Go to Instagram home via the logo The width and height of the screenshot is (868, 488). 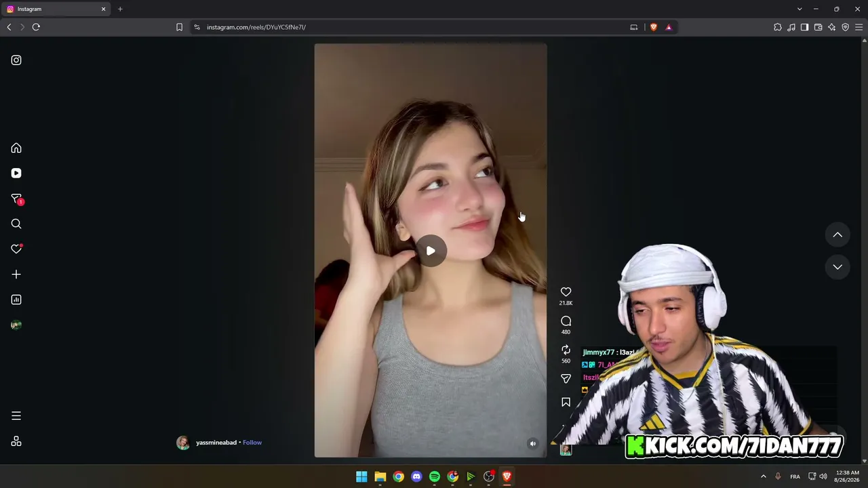16,60
